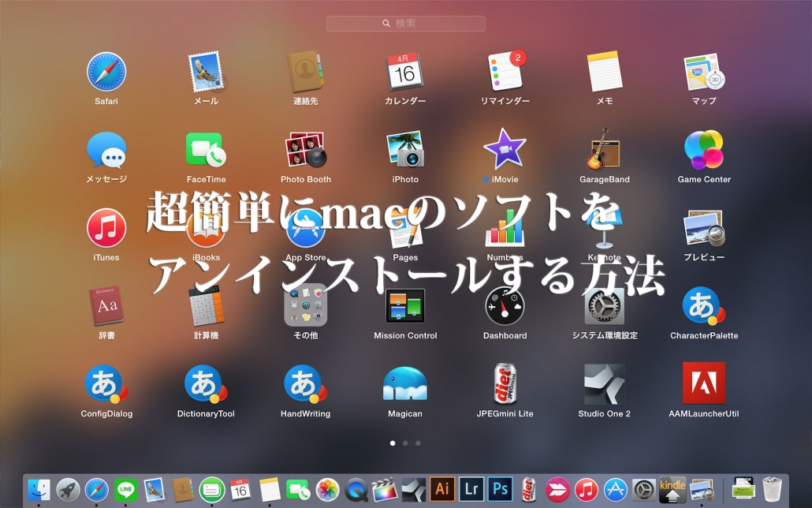Viewport: 812px width, 508px height.
Task: Open Kindle in the Dock
Action: click(672, 489)
